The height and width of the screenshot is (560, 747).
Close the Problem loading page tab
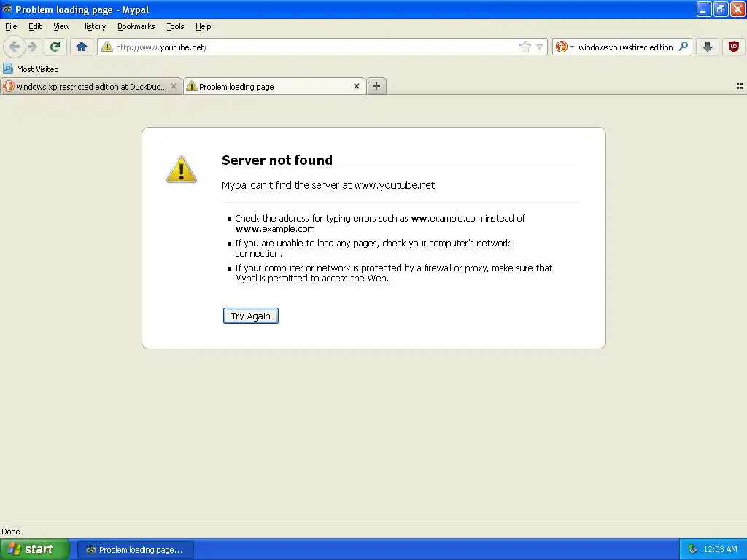(356, 86)
